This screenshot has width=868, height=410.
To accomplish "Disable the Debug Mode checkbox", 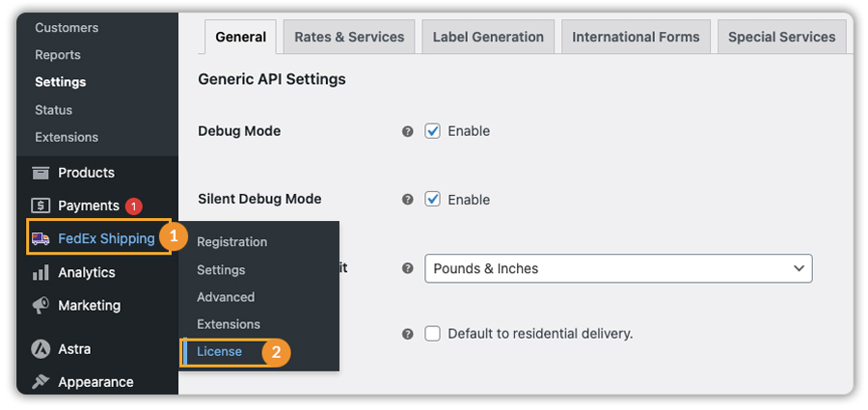I will tap(433, 131).
